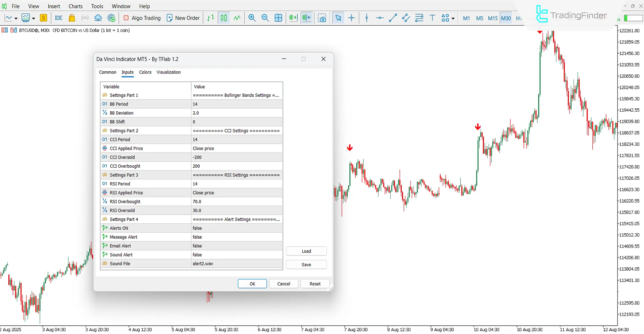The height and width of the screenshot is (334, 644).
Task: Zoom in on the chart
Action: click(252, 18)
